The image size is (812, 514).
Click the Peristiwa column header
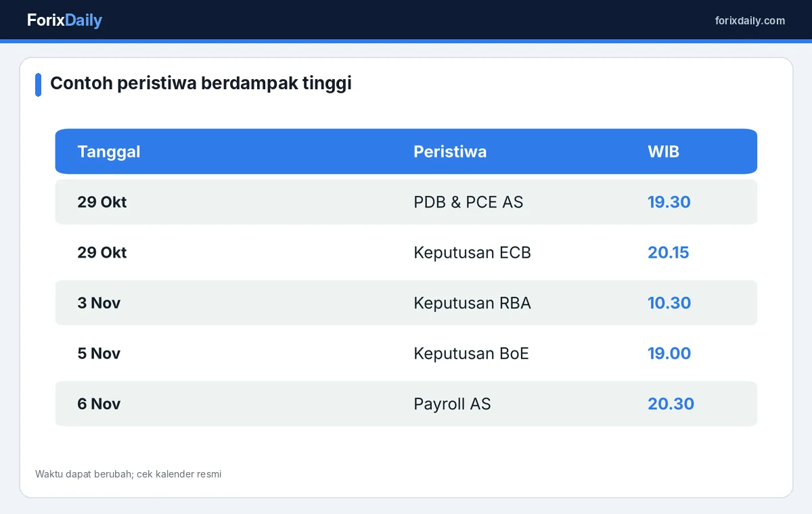[450, 151]
